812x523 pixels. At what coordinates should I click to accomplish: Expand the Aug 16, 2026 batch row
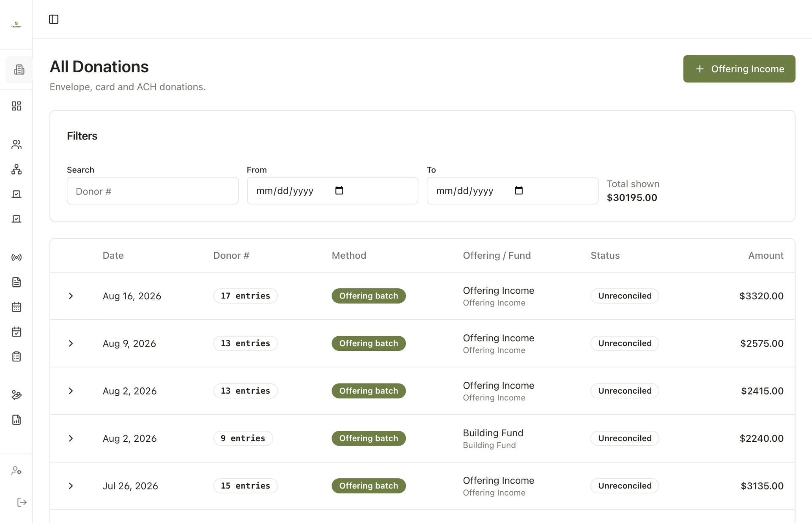pyautogui.click(x=71, y=296)
